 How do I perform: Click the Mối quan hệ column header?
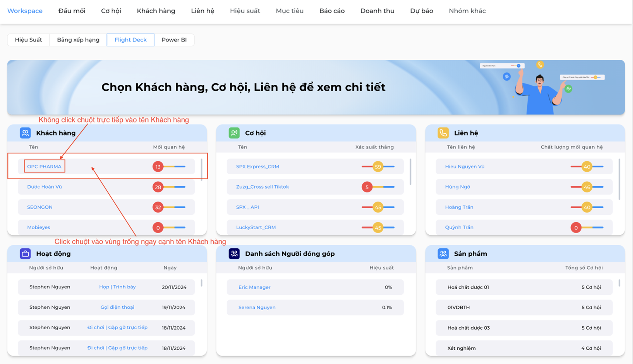click(x=169, y=147)
